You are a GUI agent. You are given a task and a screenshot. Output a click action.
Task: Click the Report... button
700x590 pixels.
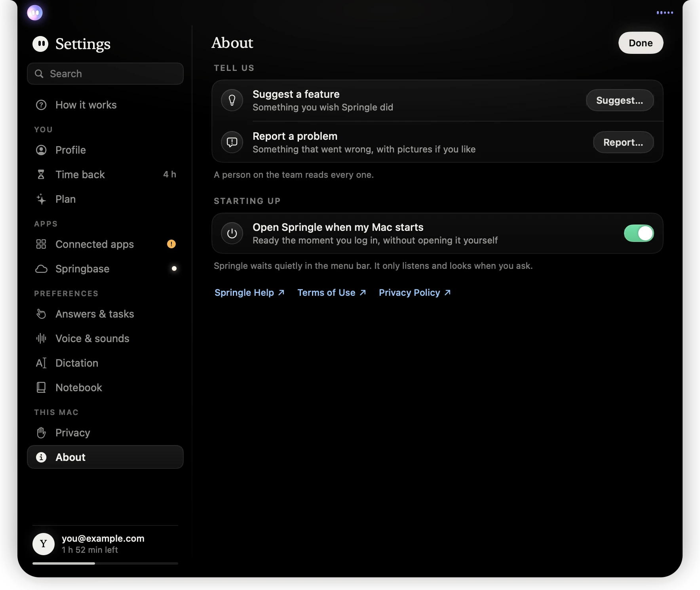pyautogui.click(x=623, y=142)
